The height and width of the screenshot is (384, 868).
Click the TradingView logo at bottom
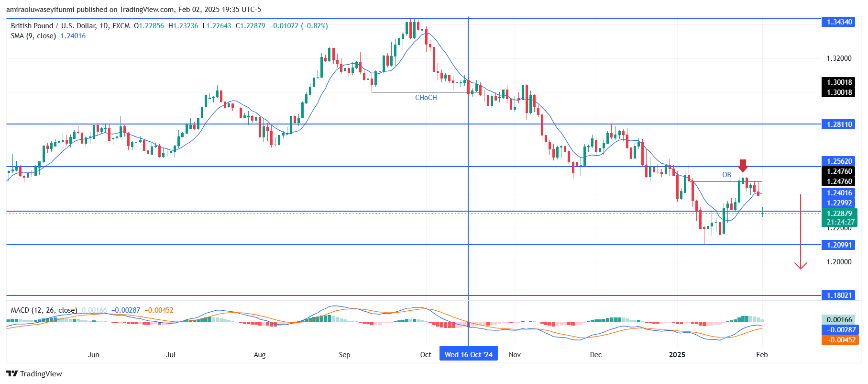[x=34, y=374]
